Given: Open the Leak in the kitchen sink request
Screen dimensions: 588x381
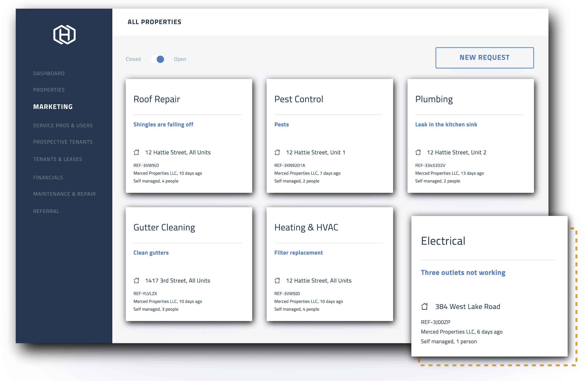Looking at the screenshot, I should point(446,124).
